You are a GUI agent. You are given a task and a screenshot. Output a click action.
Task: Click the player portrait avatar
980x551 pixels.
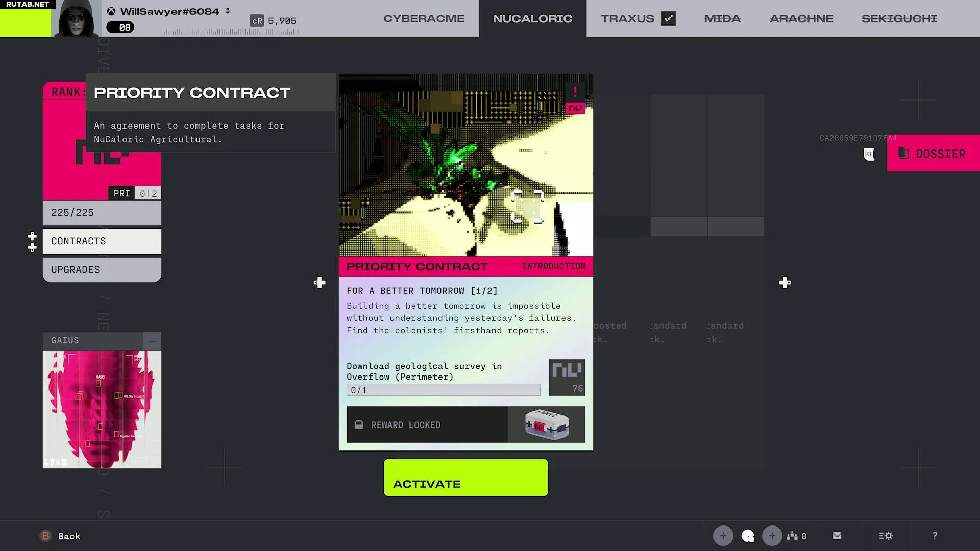(x=77, y=19)
